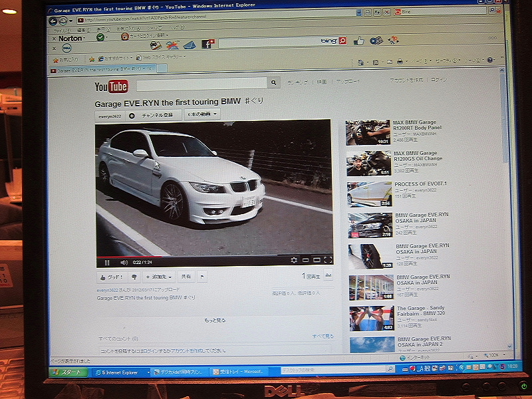
Task: Expand description with もっと見る
Action: pyautogui.click(x=215, y=320)
